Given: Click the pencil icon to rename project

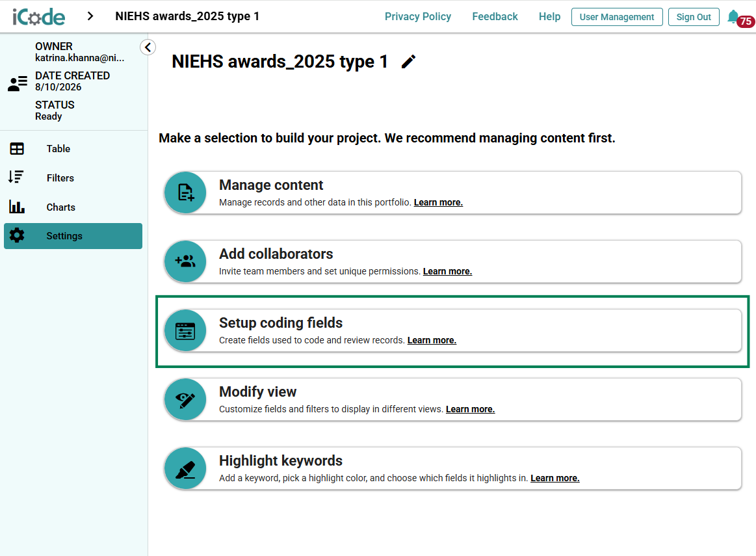Looking at the screenshot, I should tap(408, 62).
